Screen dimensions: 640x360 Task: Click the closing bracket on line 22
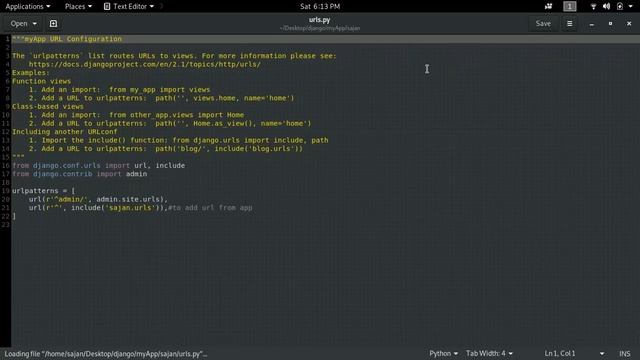pyautogui.click(x=14, y=216)
